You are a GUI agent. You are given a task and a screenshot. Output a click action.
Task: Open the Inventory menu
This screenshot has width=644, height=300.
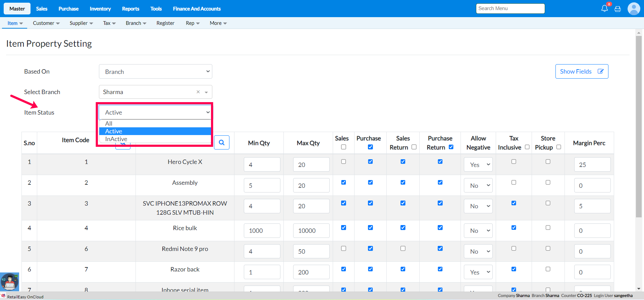pos(100,9)
